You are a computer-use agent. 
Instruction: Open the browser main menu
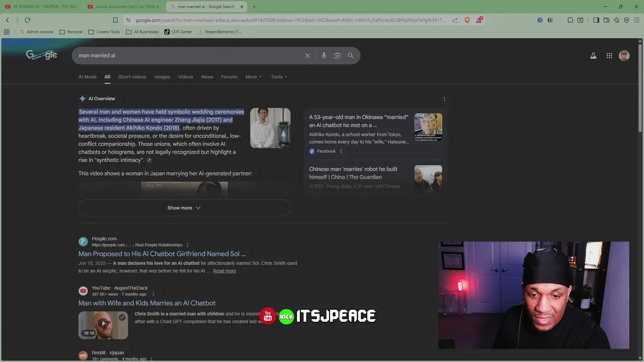click(637, 20)
